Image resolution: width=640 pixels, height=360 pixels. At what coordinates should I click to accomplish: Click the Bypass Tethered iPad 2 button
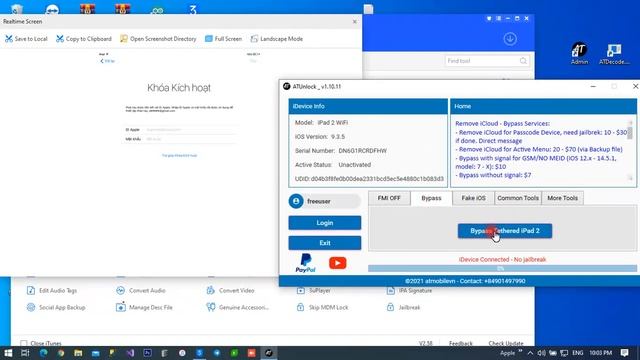click(505, 231)
